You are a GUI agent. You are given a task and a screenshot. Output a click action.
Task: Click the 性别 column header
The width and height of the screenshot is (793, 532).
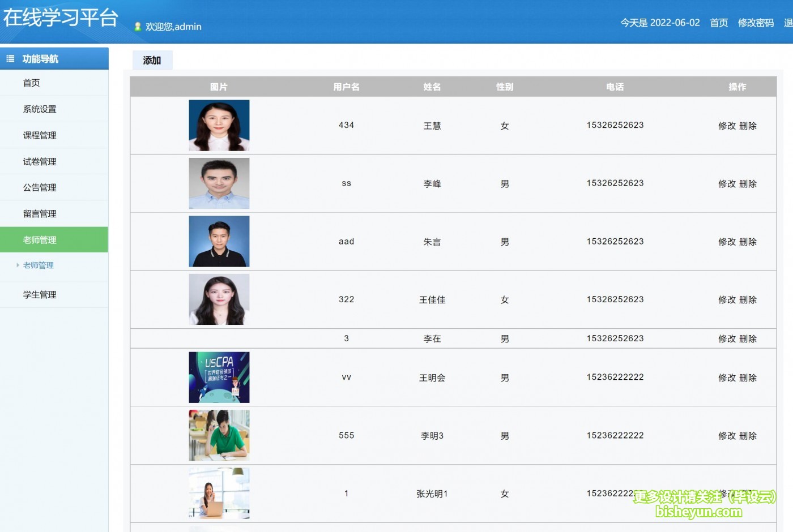(x=505, y=87)
